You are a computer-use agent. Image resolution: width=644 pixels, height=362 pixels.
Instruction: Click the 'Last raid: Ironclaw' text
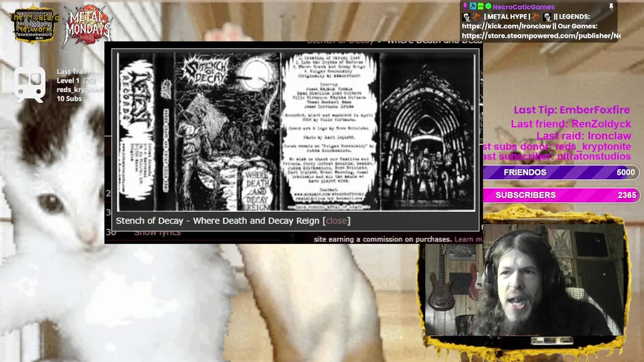(584, 136)
